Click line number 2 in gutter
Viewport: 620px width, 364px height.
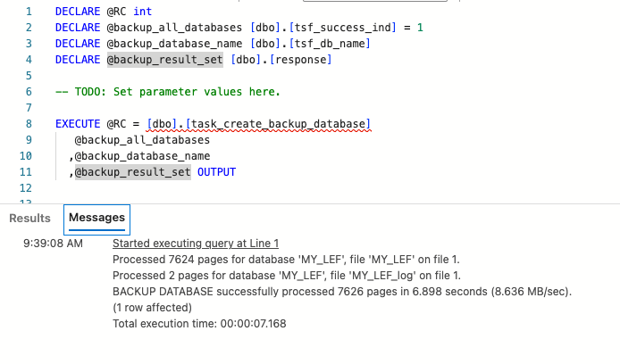pyautogui.click(x=29, y=28)
